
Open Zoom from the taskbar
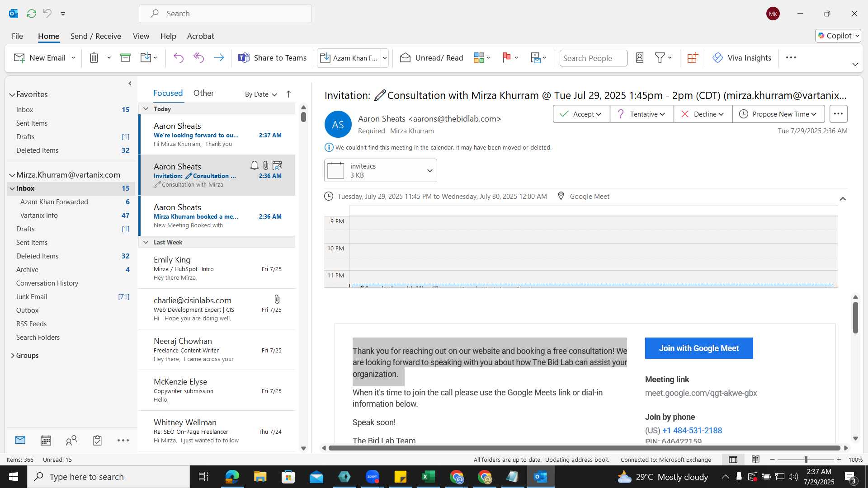click(373, 477)
